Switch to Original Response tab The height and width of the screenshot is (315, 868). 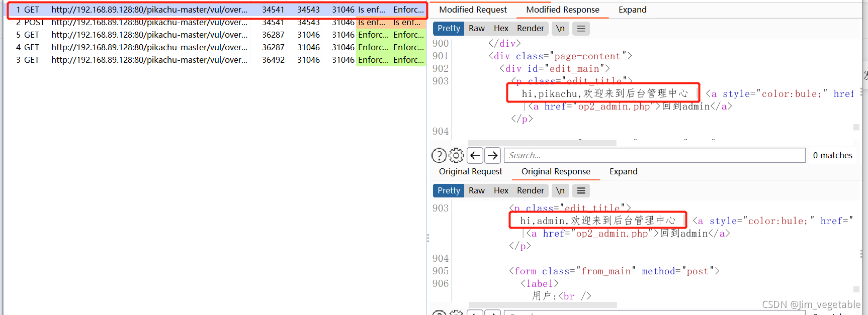pyautogui.click(x=556, y=171)
